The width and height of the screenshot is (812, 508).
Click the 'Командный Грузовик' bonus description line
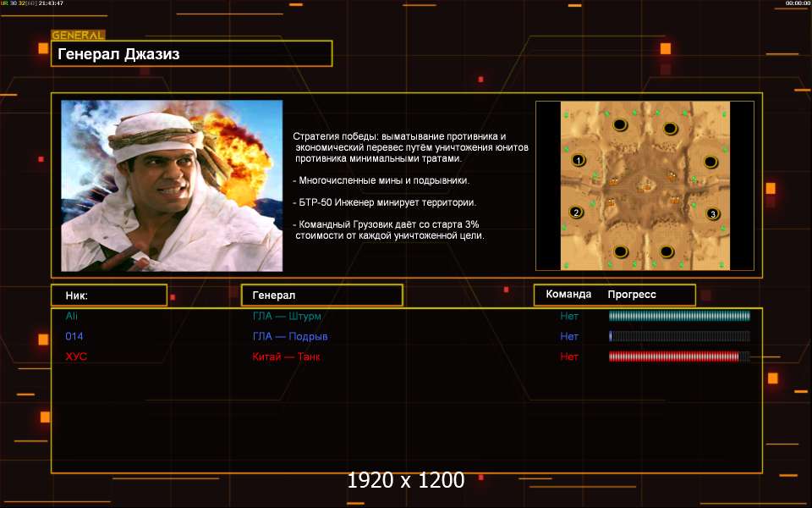click(x=388, y=229)
